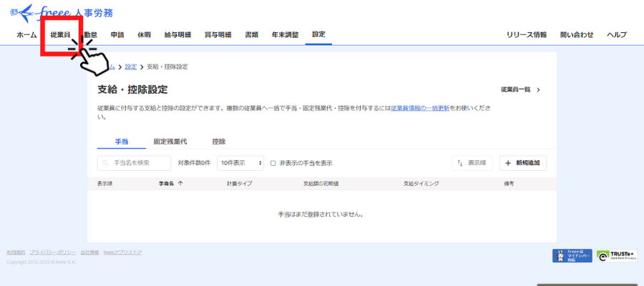The width and height of the screenshot is (644, 286).
Task: Click the chevron next to 従業員一覧
Action: (x=538, y=90)
